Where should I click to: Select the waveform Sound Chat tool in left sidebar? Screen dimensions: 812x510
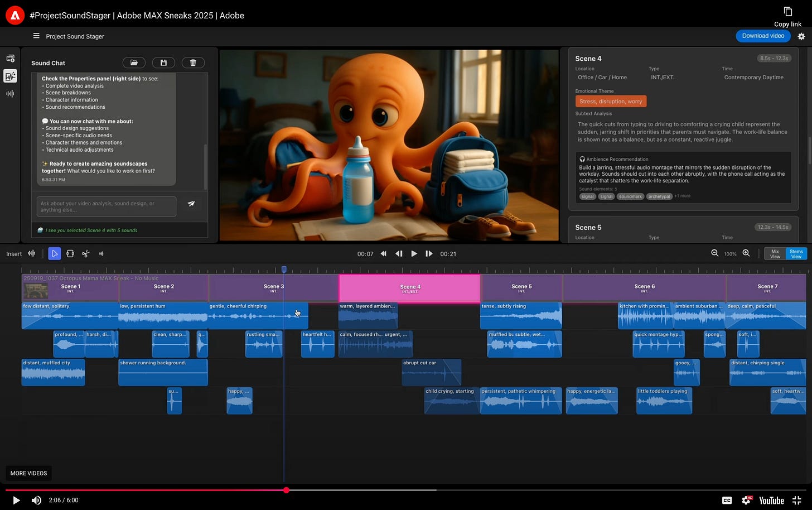click(x=10, y=76)
